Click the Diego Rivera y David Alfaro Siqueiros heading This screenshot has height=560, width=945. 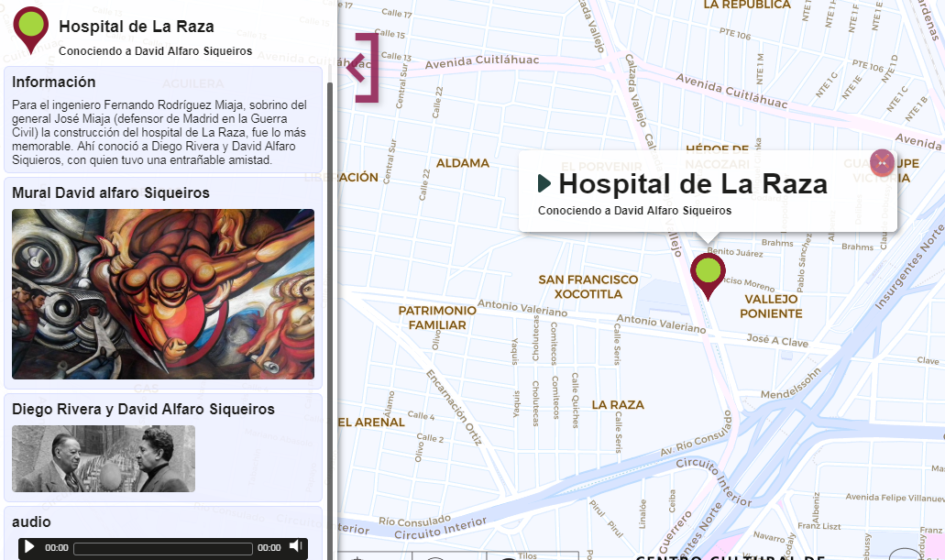[x=143, y=410]
